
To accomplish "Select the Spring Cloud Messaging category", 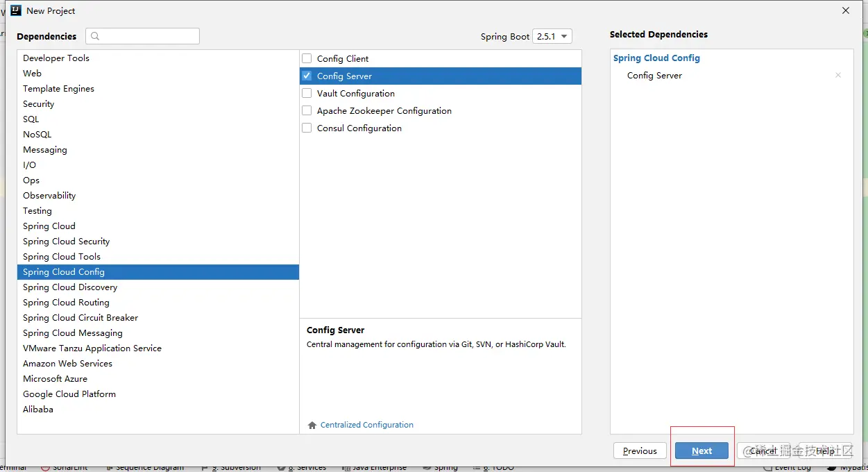I will coord(158,333).
